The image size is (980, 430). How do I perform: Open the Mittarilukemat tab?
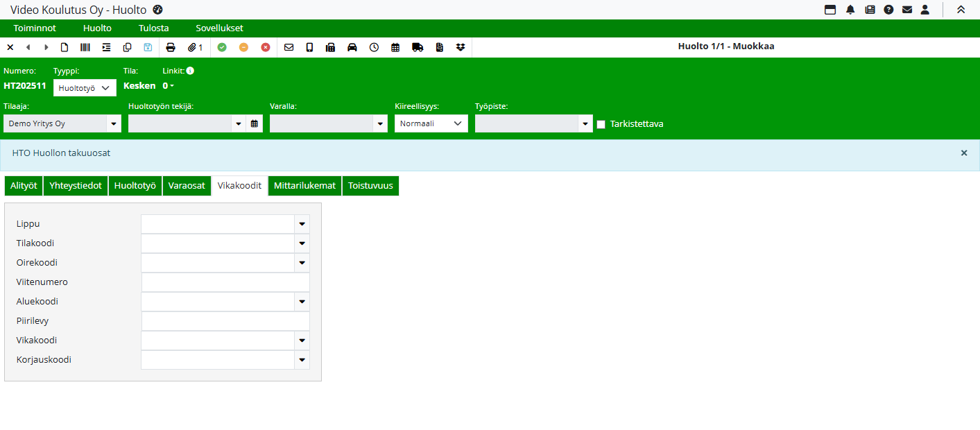[304, 186]
